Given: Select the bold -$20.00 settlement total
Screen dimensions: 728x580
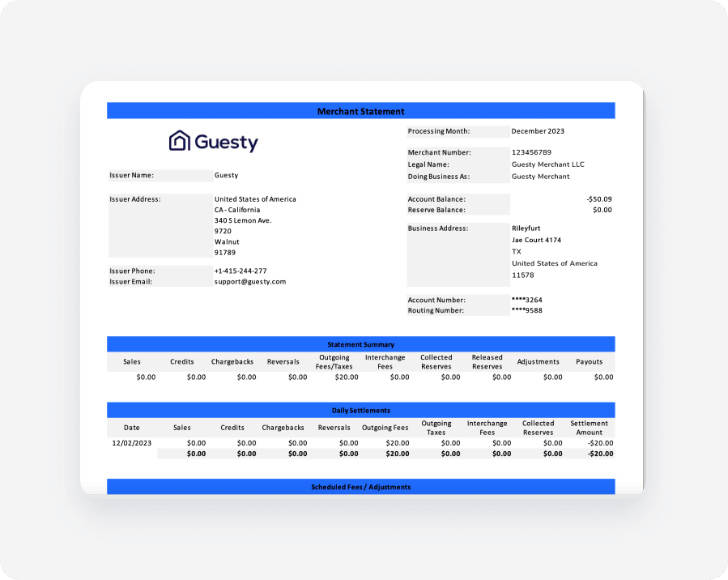Looking at the screenshot, I should tap(600, 454).
